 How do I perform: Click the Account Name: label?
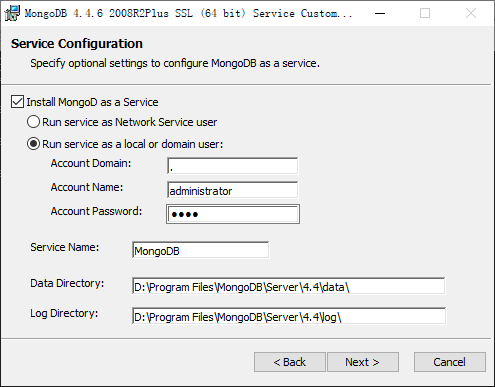(x=87, y=187)
